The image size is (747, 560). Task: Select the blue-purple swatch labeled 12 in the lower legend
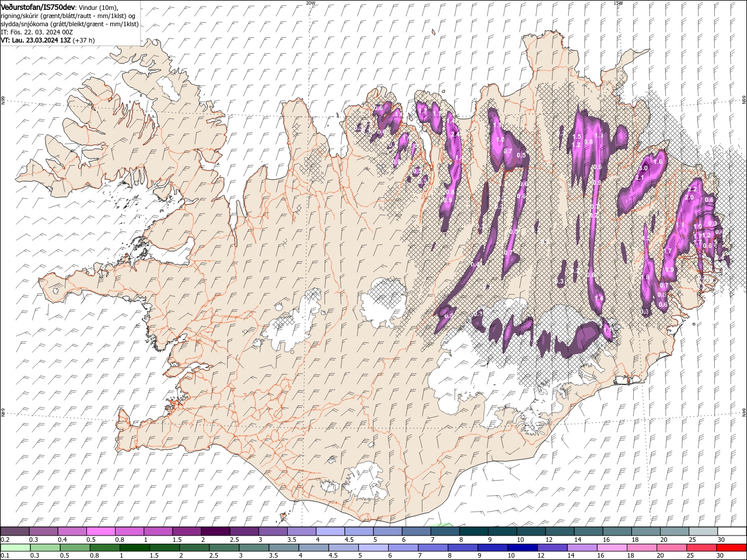pyautogui.click(x=551, y=548)
